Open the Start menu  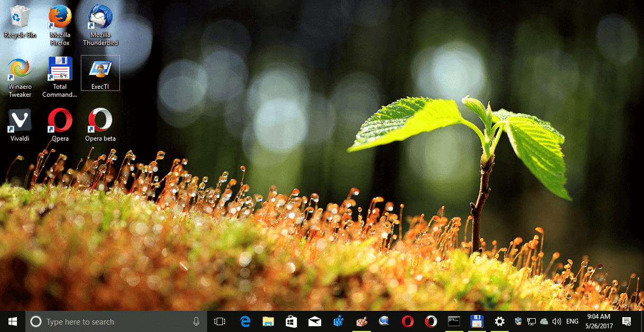coord(12,321)
